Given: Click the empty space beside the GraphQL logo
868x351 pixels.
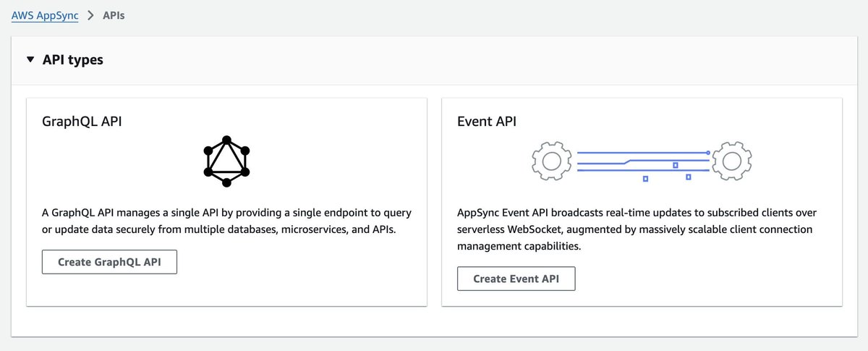Looking at the screenshot, I should (325, 161).
